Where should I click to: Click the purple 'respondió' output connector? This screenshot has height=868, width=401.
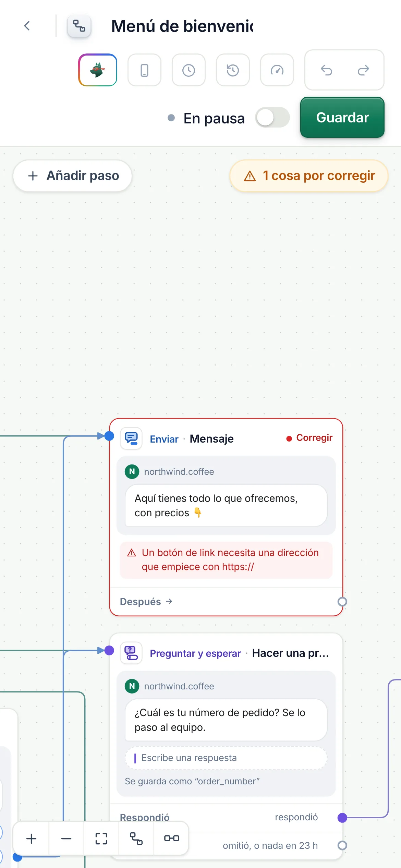coord(342,818)
